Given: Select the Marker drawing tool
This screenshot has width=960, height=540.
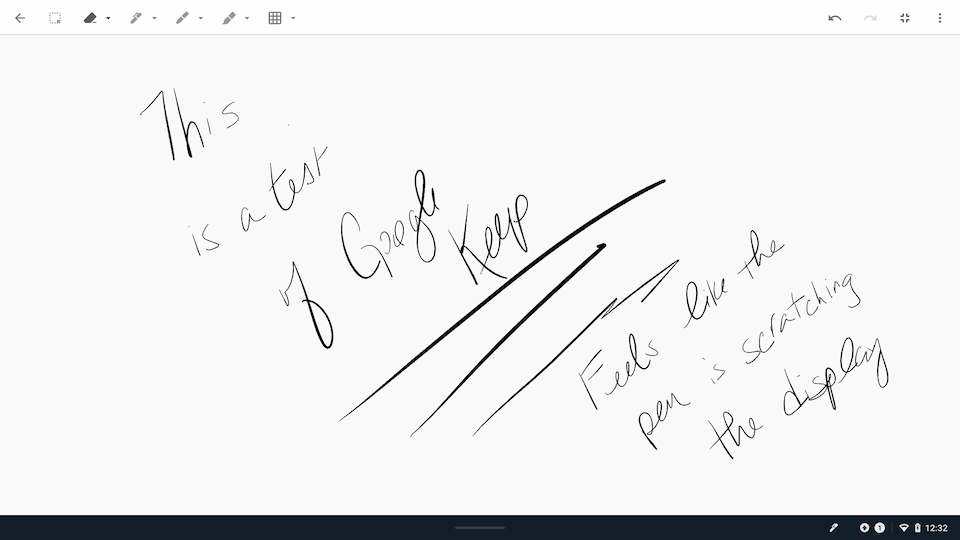Looking at the screenshot, I should (x=182, y=18).
